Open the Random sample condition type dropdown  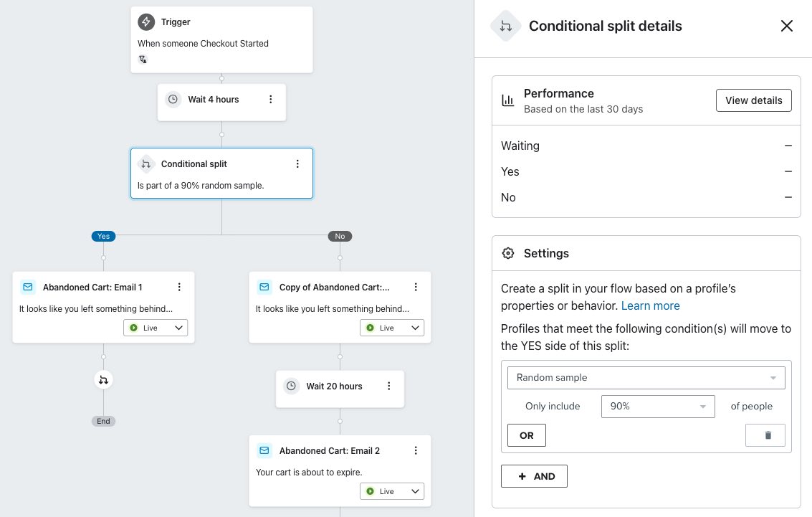[x=646, y=378]
